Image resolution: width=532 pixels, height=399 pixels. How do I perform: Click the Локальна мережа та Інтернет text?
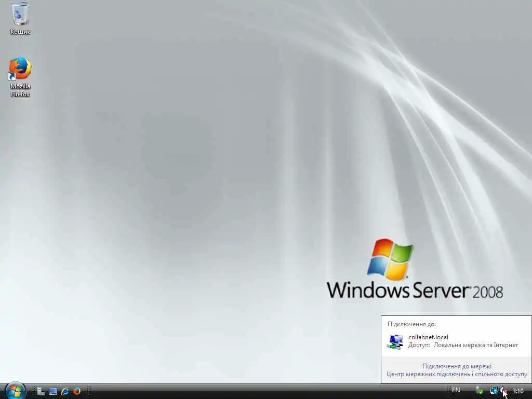(x=476, y=345)
